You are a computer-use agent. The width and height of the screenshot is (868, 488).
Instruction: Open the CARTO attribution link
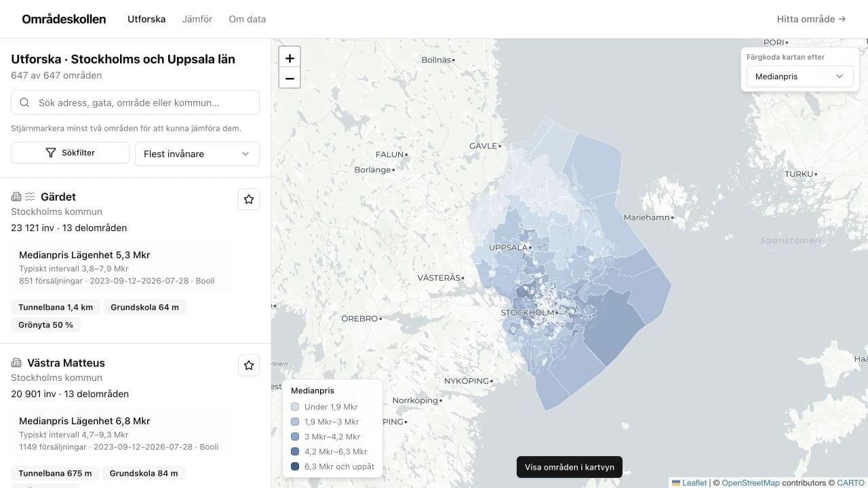pyautogui.click(x=850, y=483)
